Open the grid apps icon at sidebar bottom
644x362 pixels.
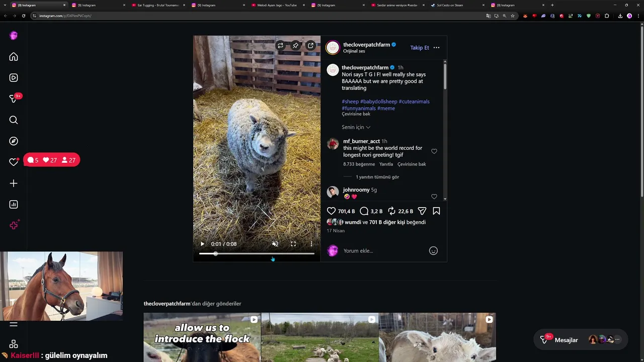tap(14, 344)
